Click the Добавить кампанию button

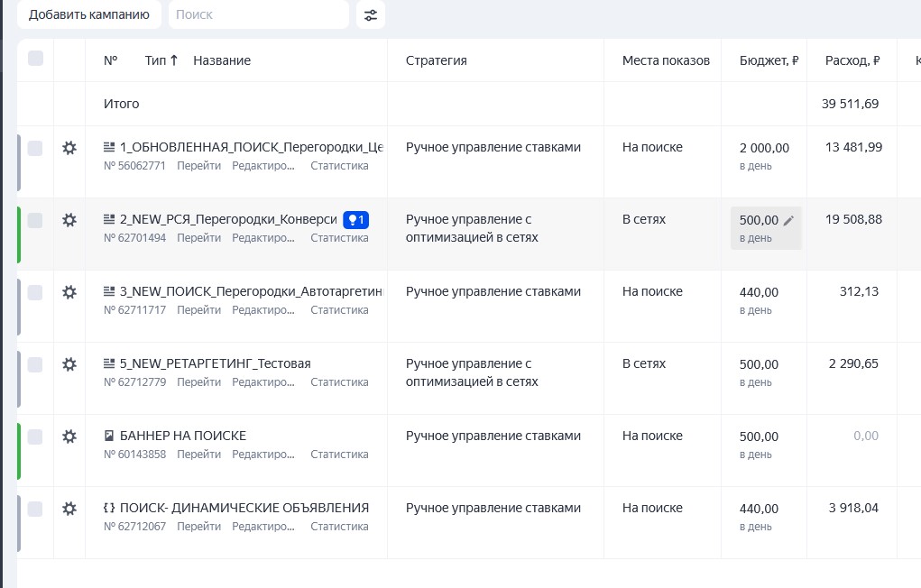[x=89, y=14]
